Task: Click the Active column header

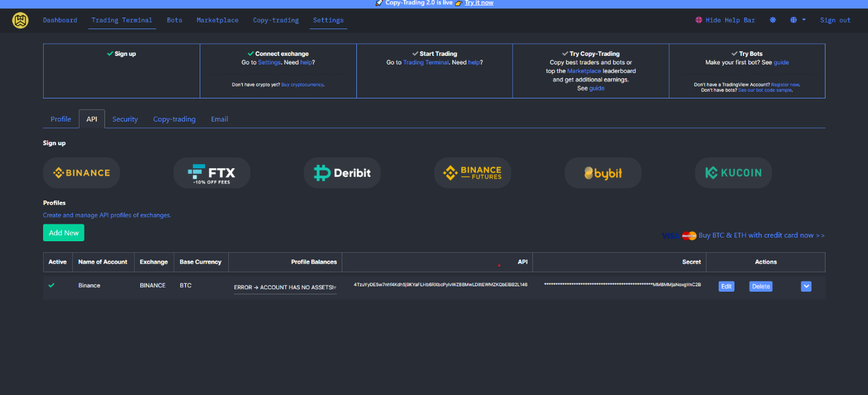Action: pos(58,262)
